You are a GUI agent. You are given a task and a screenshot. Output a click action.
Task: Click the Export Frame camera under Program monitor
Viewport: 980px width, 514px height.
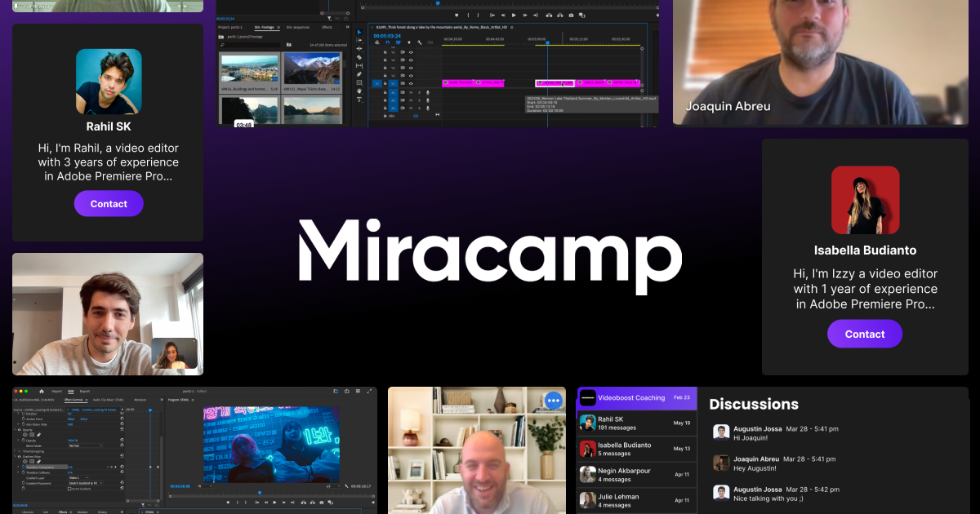tap(321, 503)
